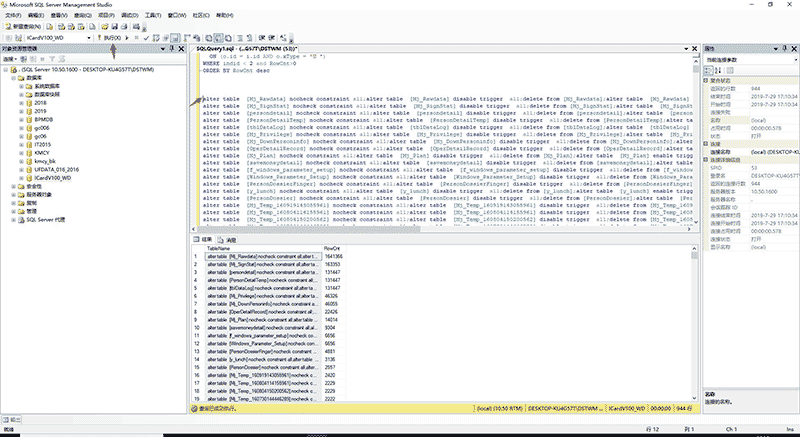This screenshot has height=437, width=800.
Task: Collapse the 数据库 Databases folder node
Action: pyautogui.click(x=14, y=78)
